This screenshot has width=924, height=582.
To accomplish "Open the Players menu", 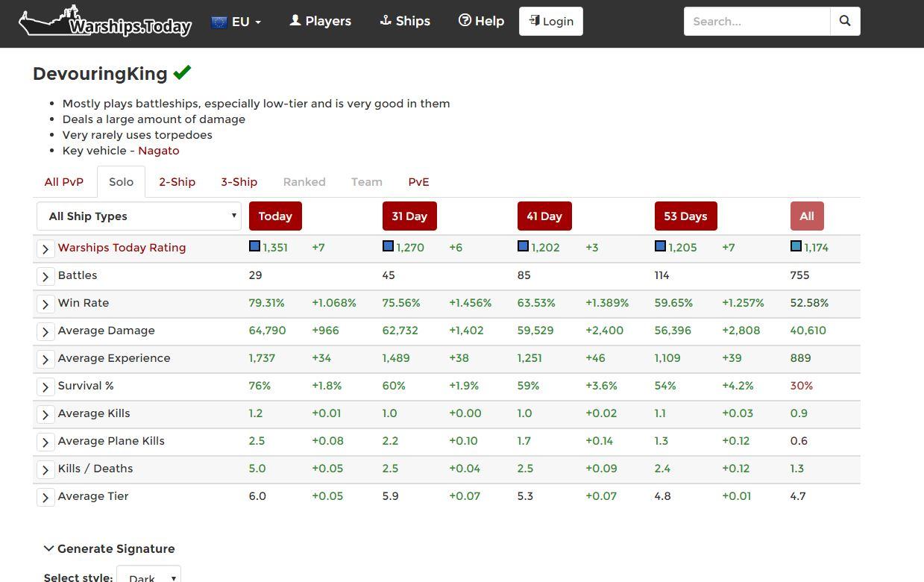I will point(321,21).
